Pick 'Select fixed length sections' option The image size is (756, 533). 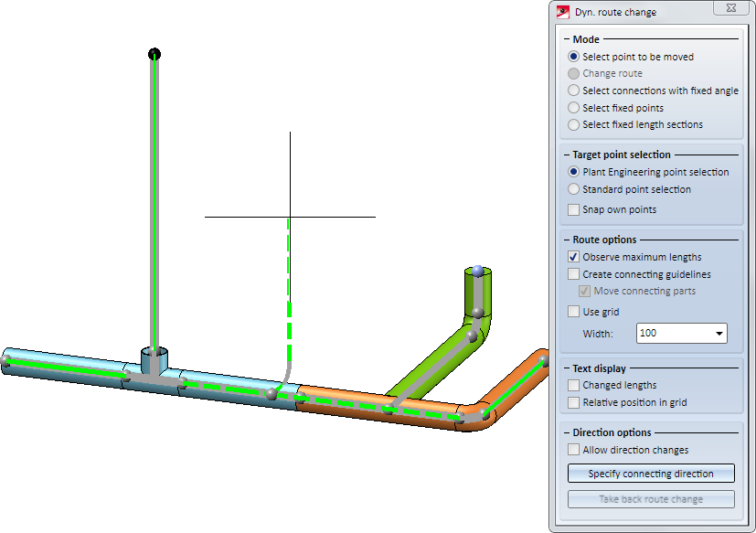[573, 124]
